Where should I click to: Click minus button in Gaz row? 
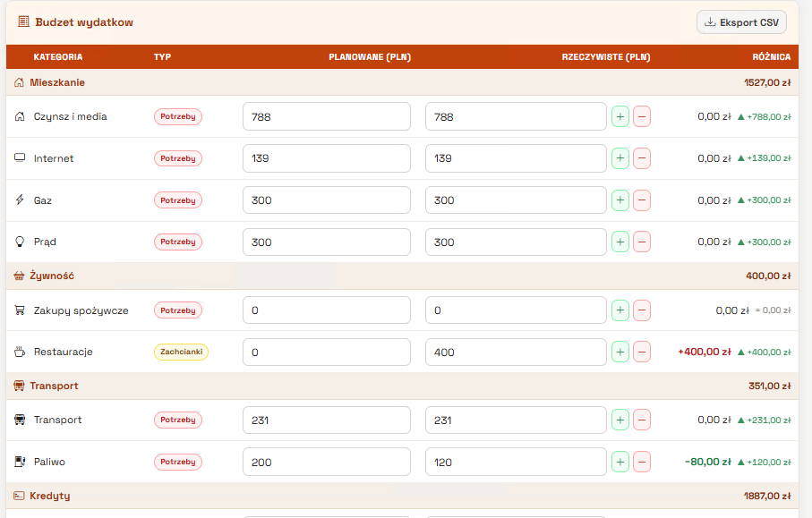642,200
